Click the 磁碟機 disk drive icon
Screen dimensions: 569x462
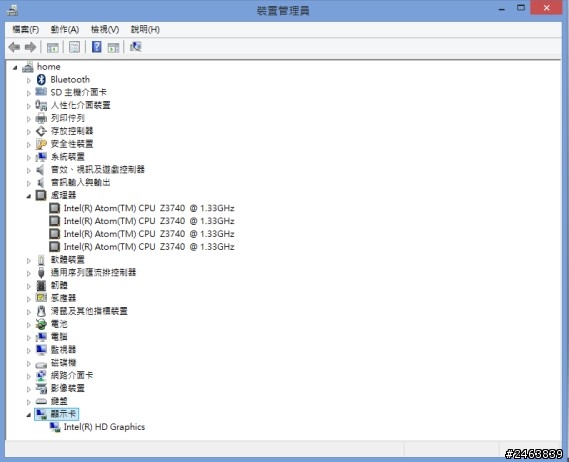[41, 364]
